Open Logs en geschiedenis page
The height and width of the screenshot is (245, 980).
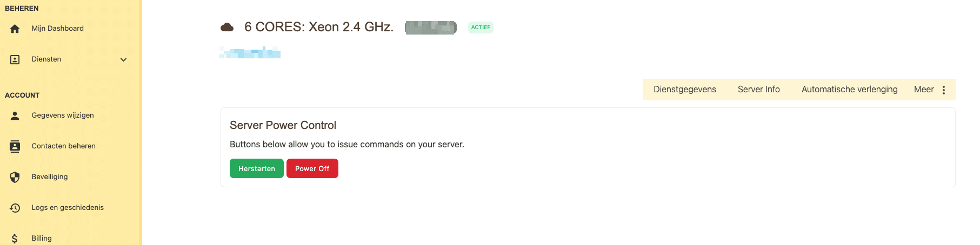pyautogui.click(x=68, y=208)
